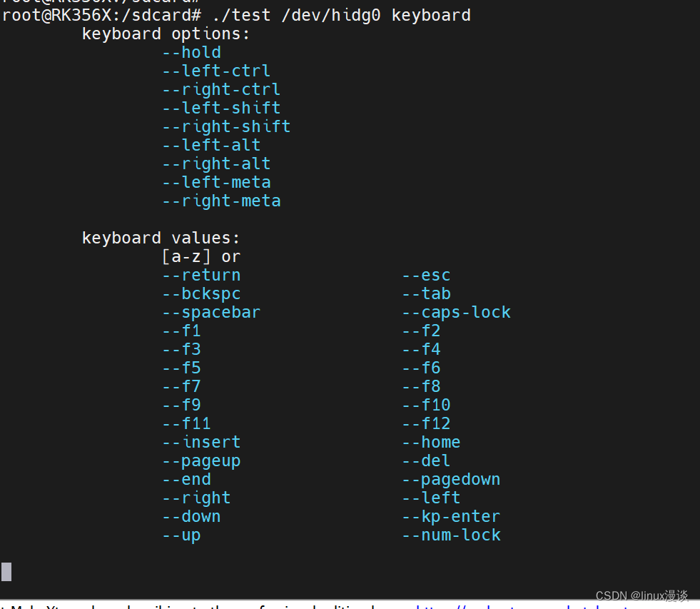Click the --right-ctrl option
This screenshot has height=609, width=700.
tap(221, 89)
